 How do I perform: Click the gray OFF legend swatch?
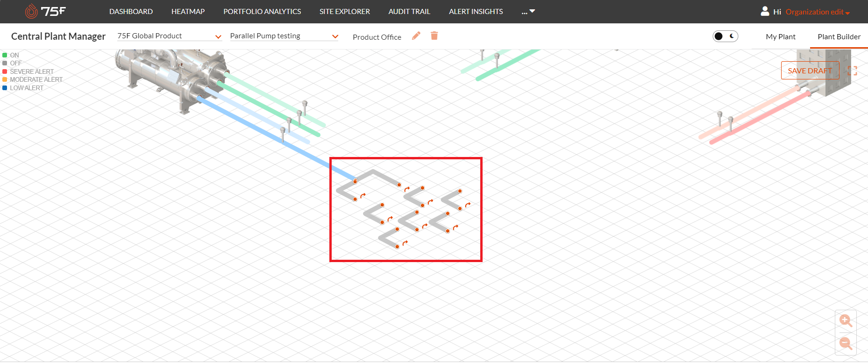(x=5, y=63)
